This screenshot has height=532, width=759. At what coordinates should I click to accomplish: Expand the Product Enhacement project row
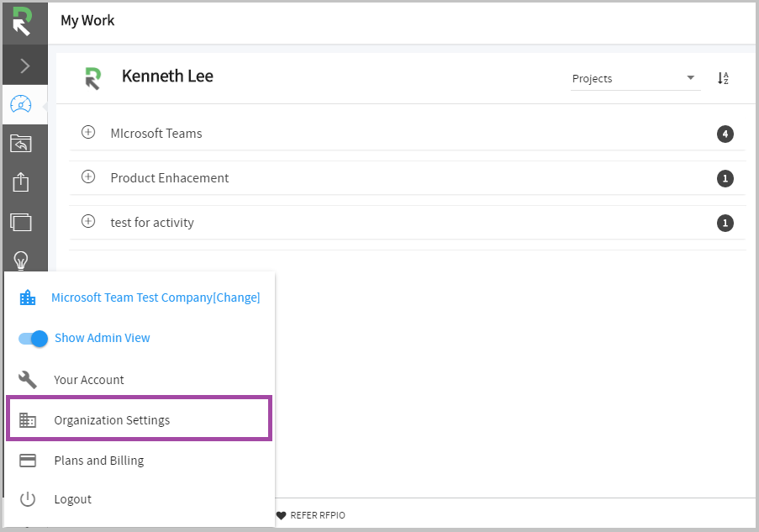88,176
